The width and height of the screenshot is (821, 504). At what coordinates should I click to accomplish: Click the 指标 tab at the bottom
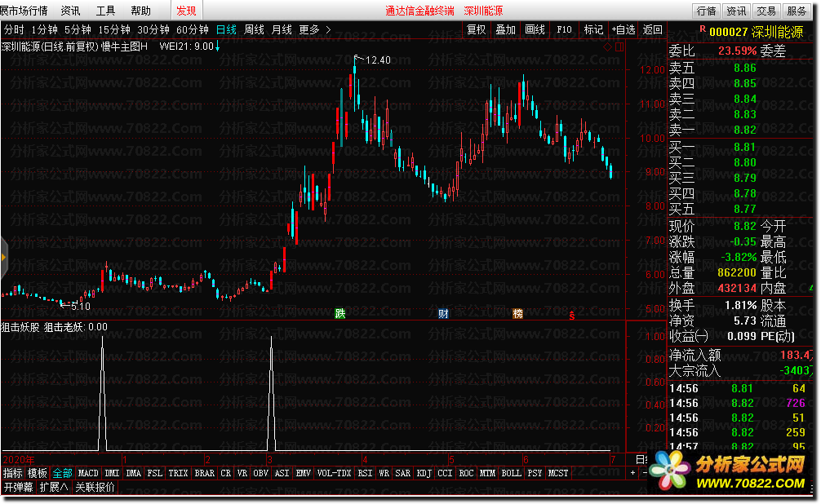pyautogui.click(x=12, y=473)
